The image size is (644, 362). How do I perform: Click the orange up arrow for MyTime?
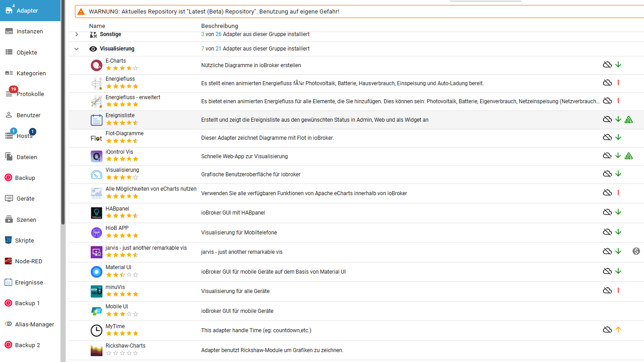[618, 330]
